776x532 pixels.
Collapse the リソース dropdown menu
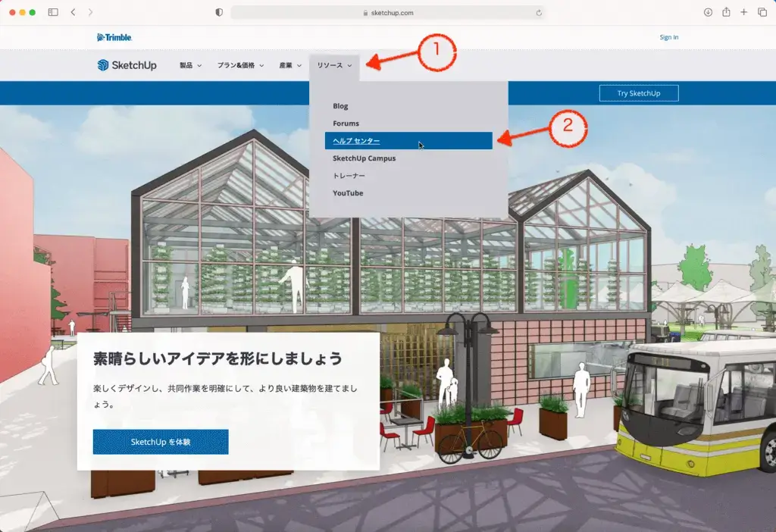pos(334,66)
